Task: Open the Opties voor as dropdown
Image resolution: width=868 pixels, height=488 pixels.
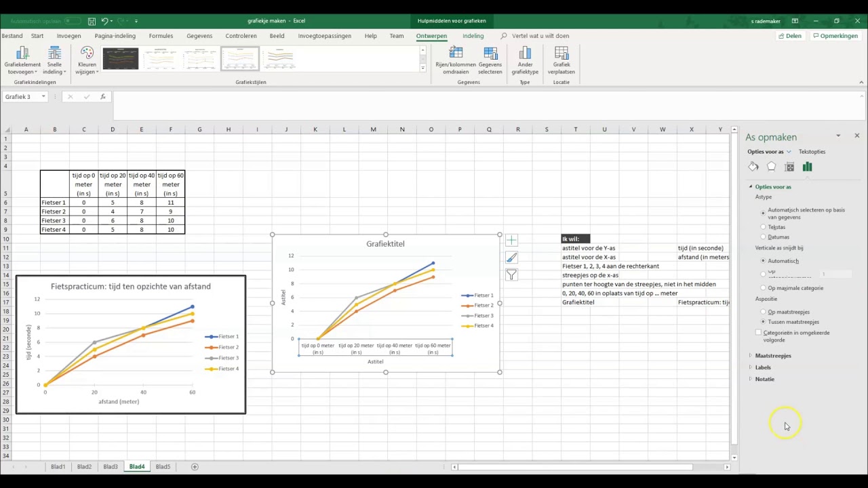Action: point(789,152)
